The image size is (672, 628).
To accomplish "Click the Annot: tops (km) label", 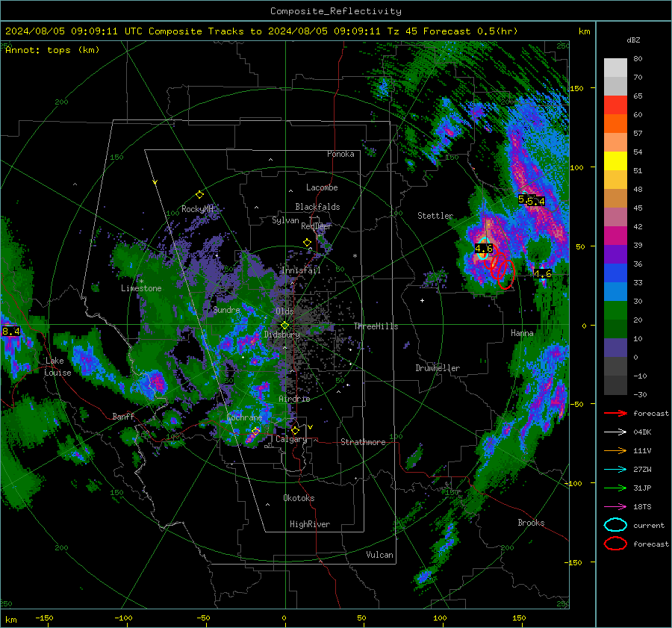I will click(52, 50).
